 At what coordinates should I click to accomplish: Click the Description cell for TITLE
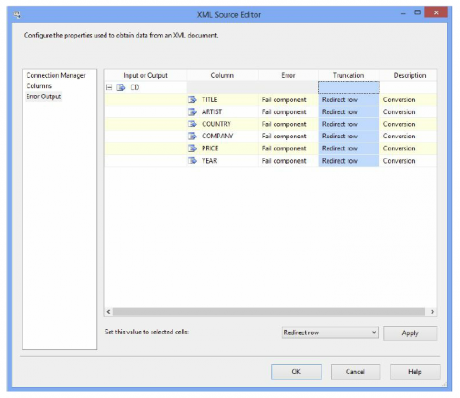[x=408, y=100]
